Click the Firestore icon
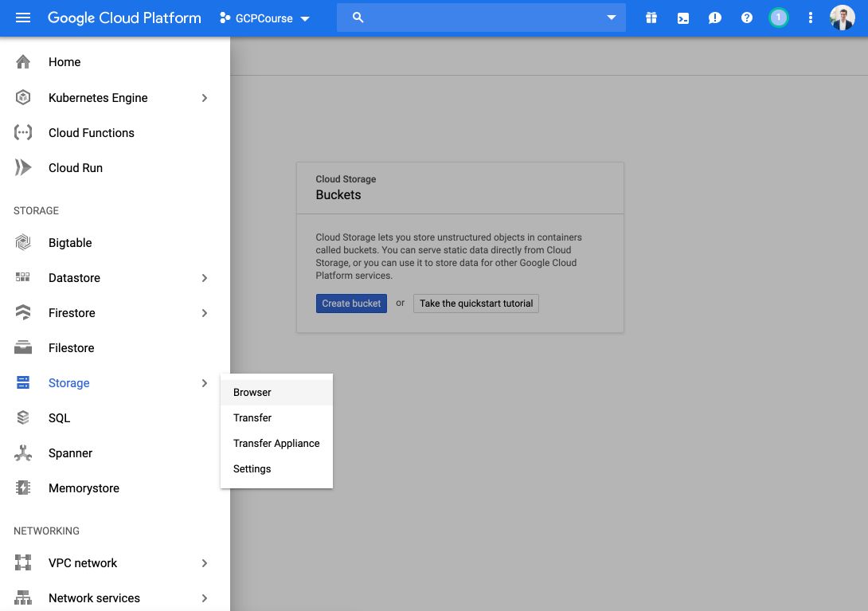This screenshot has height=611, width=868. click(x=23, y=312)
